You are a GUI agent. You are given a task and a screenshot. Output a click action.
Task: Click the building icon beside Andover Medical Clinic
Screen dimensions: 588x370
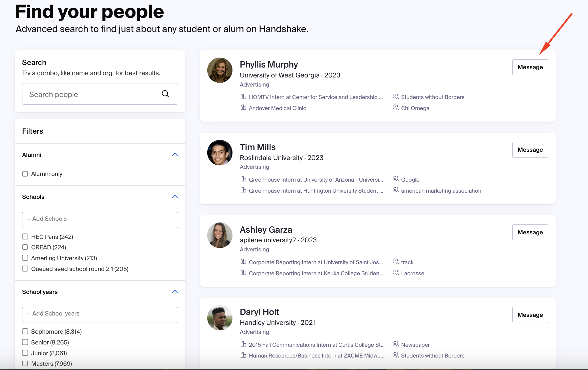click(244, 108)
